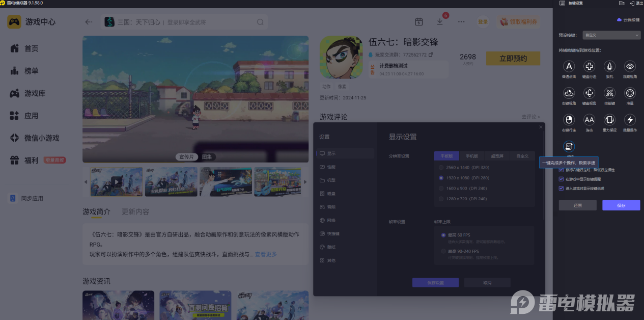The width and height of the screenshot is (644, 320).
Task: Select the 键盘行走 D-pad key icon
Action: (589, 66)
